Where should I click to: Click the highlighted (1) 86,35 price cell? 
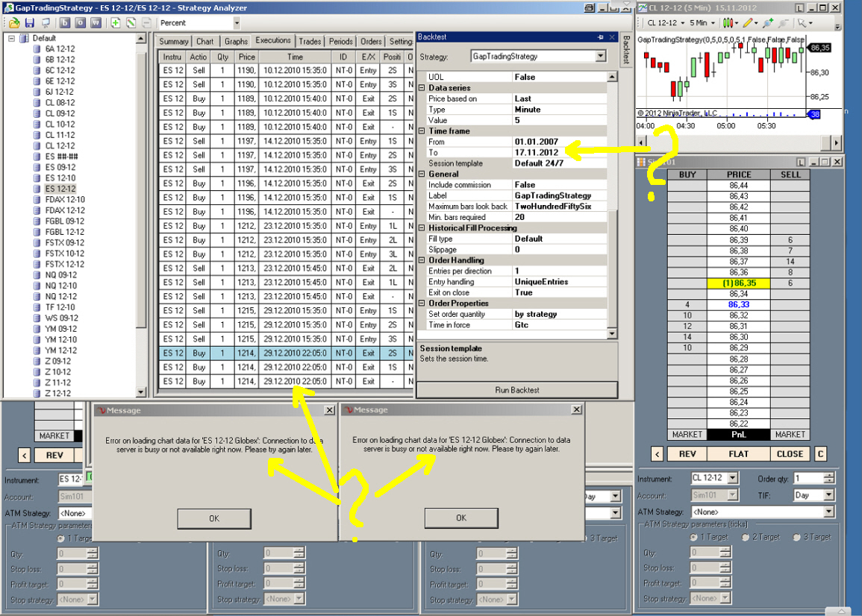pos(739,283)
